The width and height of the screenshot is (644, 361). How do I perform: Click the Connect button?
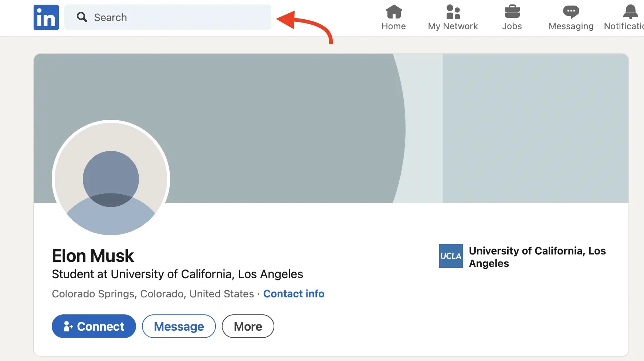(94, 326)
